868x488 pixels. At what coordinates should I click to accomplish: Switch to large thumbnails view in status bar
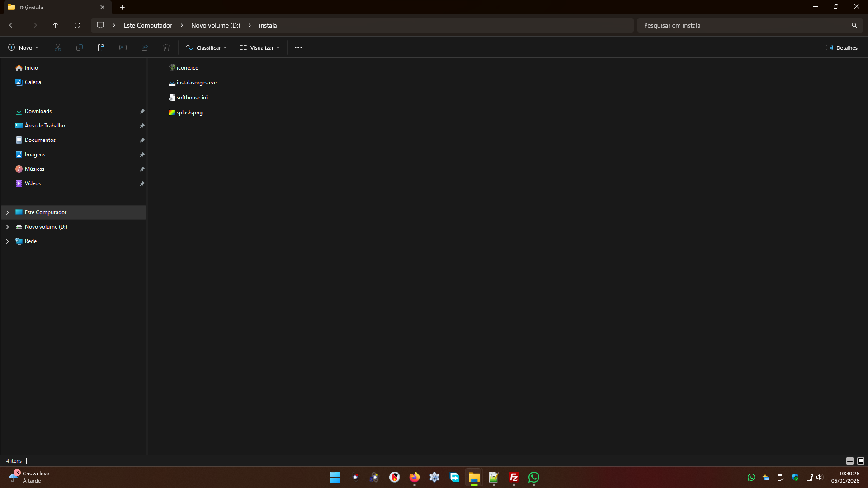861,461
